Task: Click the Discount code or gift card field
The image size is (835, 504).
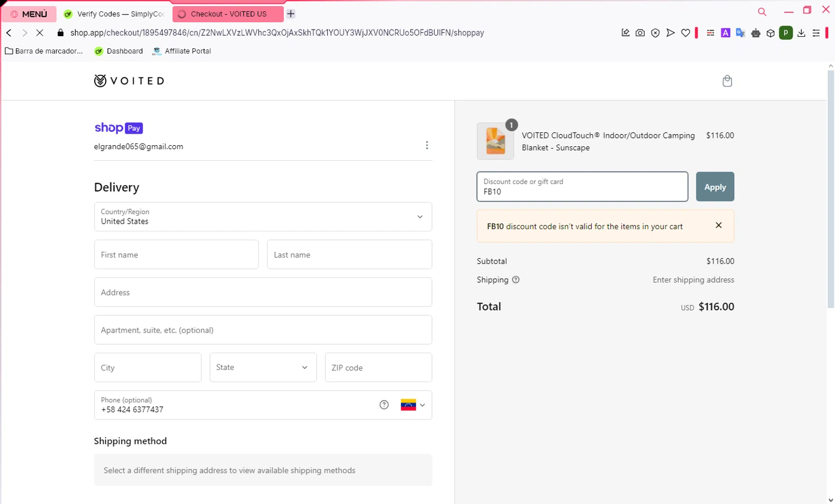Action: click(582, 186)
